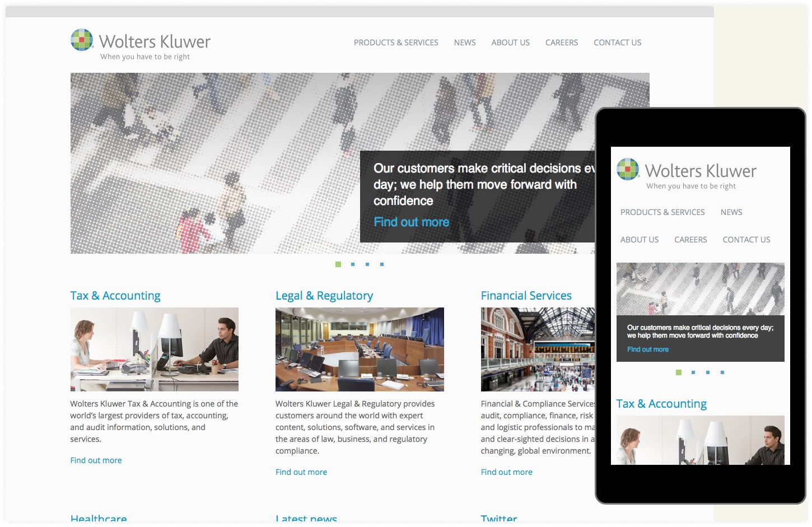
Task: Select Careers in the desktop navigation
Action: pos(561,43)
